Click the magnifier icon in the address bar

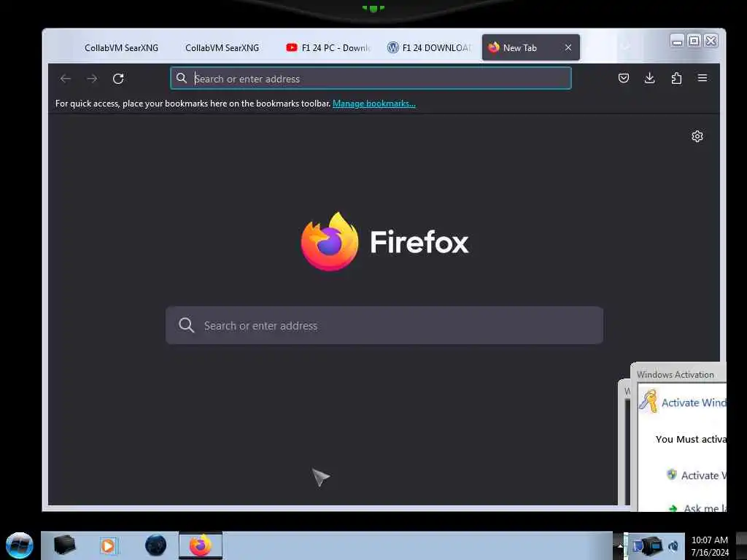182,78
